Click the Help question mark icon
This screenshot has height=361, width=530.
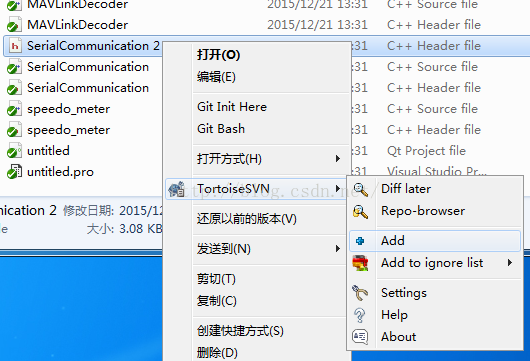pos(360,315)
